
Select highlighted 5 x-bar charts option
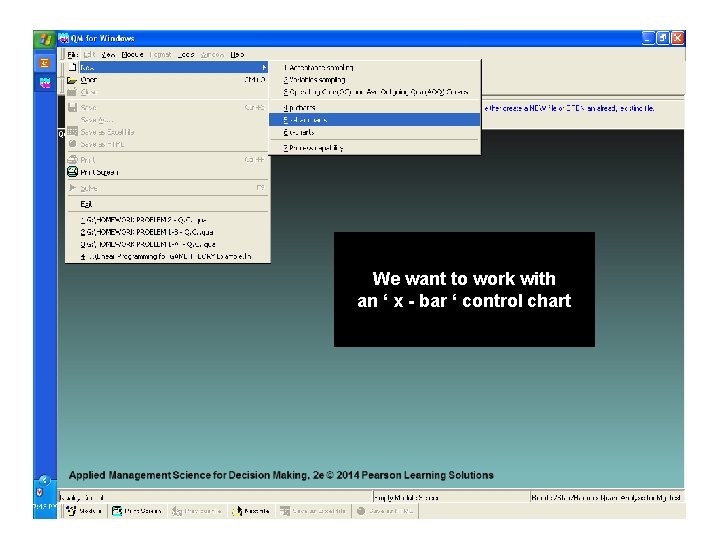tap(375, 120)
